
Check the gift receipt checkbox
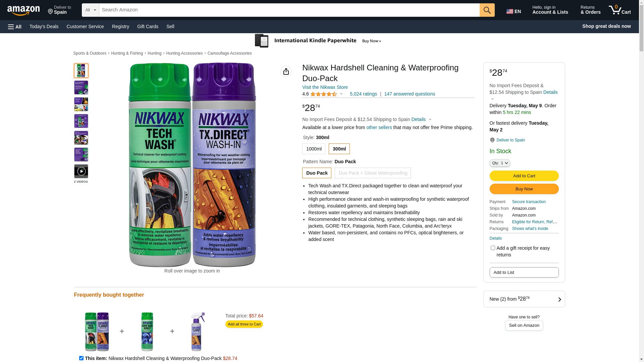[x=493, y=248]
